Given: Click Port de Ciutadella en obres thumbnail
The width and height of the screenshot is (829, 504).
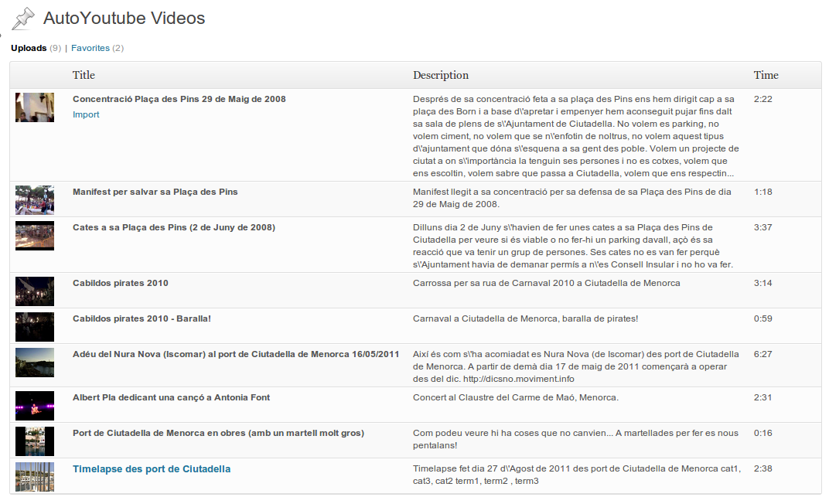Looking at the screenshot, I should tap(35, 441).
